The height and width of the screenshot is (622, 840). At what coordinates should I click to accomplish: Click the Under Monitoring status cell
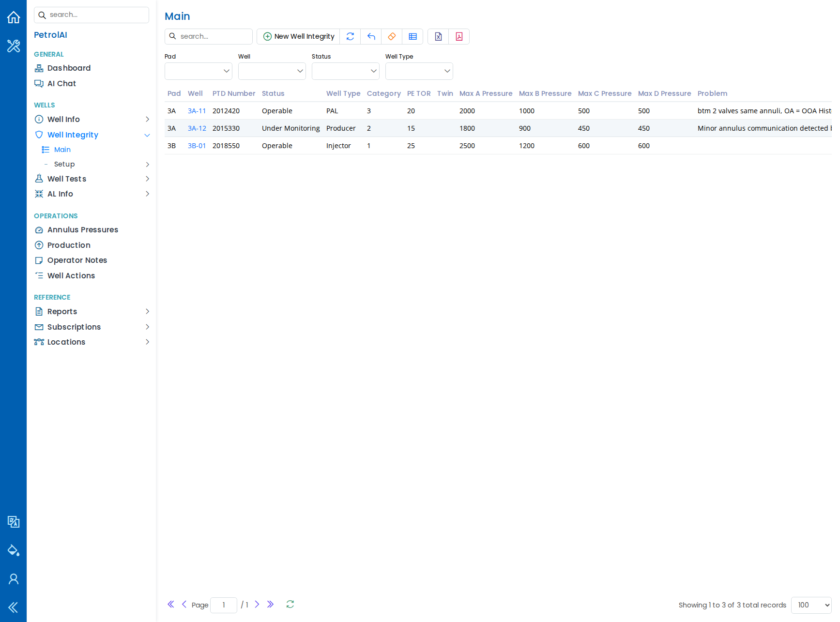point(291,128)
